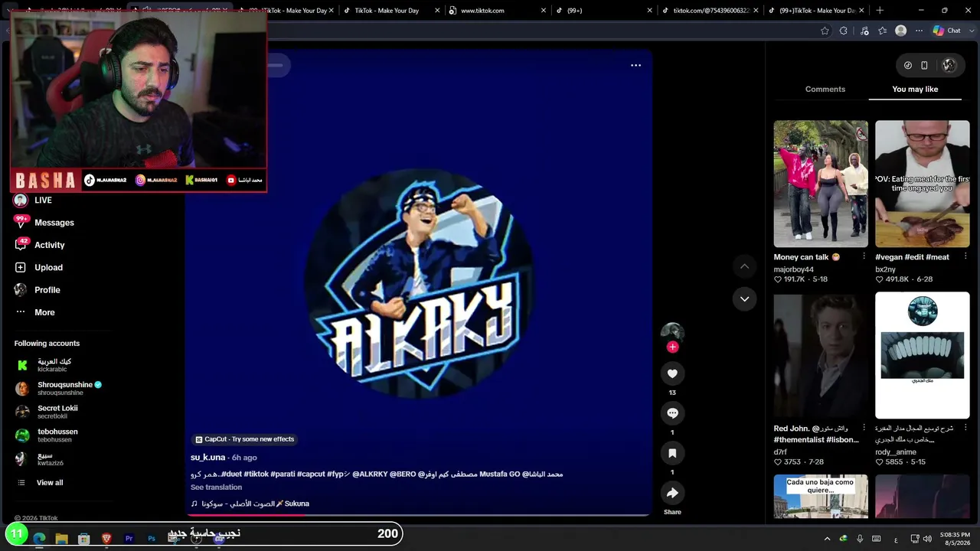Open browser Extensions puzzle icon
The width and height of the screenshot is (980, 551).
coord(844,31)
